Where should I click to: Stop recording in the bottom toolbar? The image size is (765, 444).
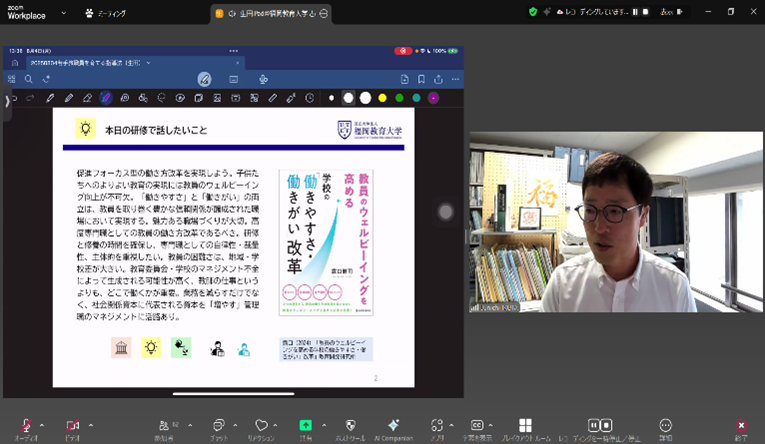click(606, 425)
